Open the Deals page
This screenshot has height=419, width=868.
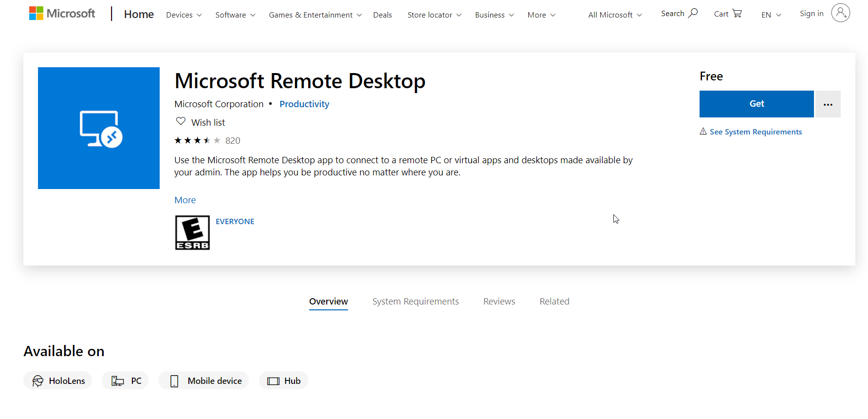tap(383, 15)
